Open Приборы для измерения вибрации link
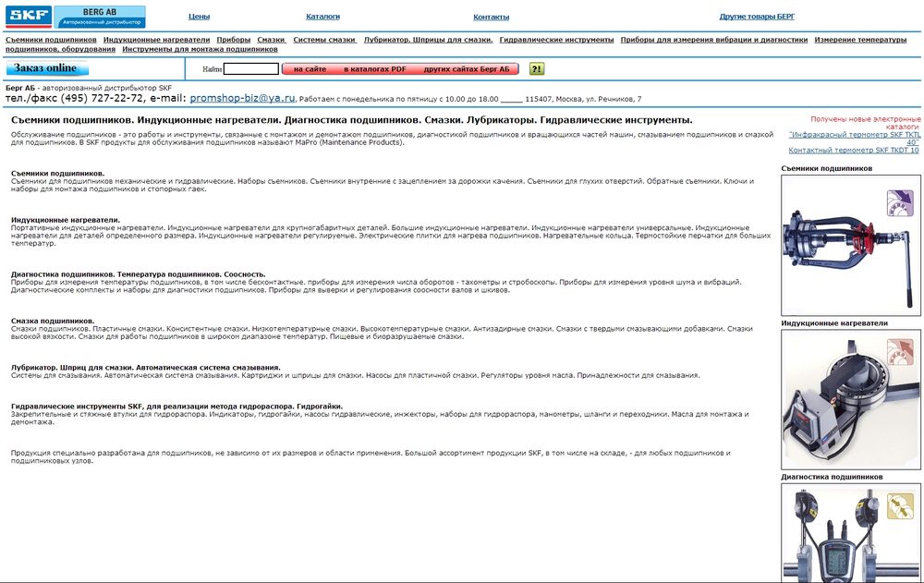 [x=714, y=40]
